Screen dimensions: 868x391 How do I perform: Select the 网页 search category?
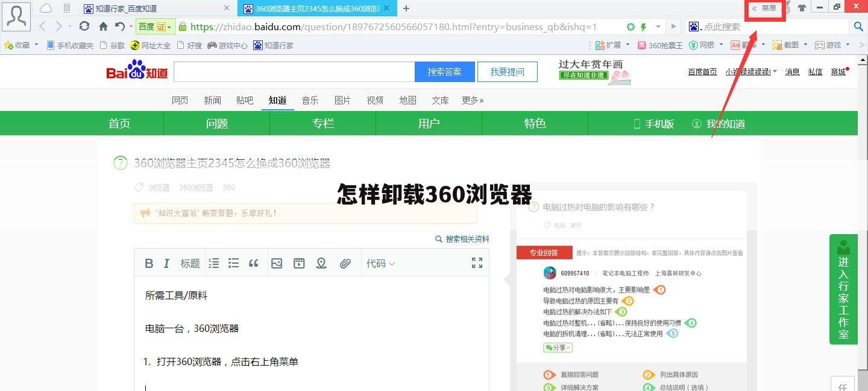(x=180, y=100)
